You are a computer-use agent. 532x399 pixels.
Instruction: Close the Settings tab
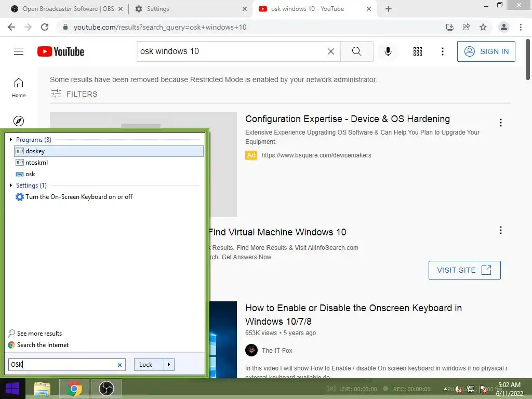coord(245,9)
